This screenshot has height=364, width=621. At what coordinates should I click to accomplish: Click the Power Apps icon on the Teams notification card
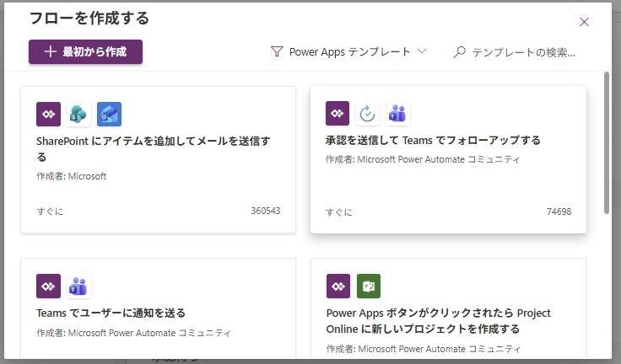[48, 286]
